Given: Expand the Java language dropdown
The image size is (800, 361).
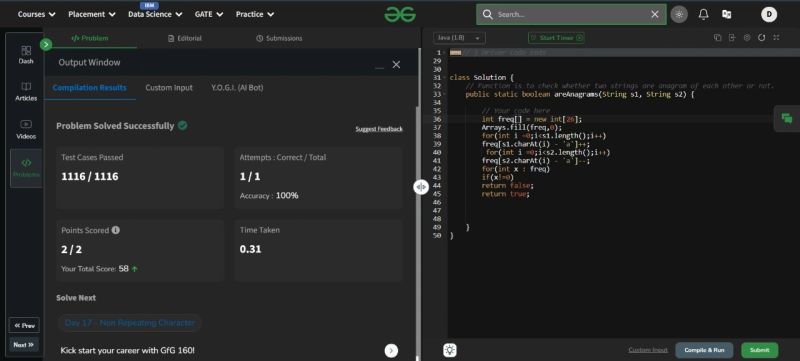Looking at the screenshot, I should (x=459, y=38).
